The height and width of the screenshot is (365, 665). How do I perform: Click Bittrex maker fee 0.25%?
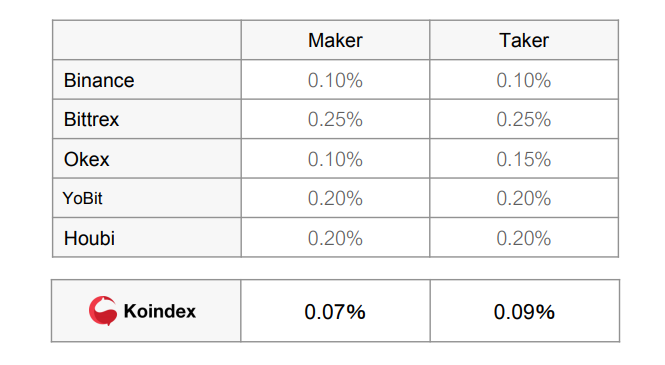335,120
